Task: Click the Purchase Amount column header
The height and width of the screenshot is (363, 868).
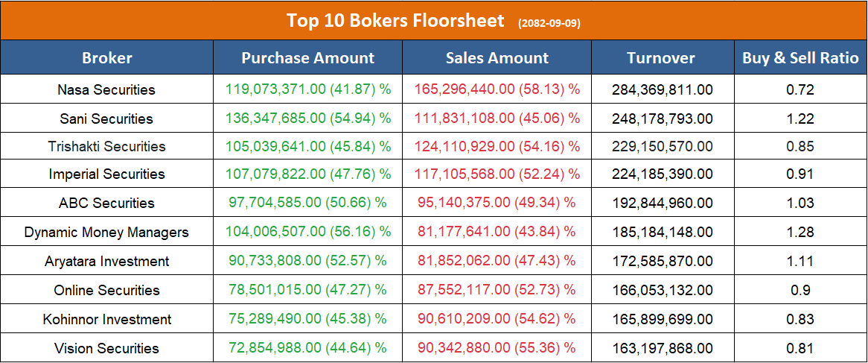Action: tap(307, 57)
